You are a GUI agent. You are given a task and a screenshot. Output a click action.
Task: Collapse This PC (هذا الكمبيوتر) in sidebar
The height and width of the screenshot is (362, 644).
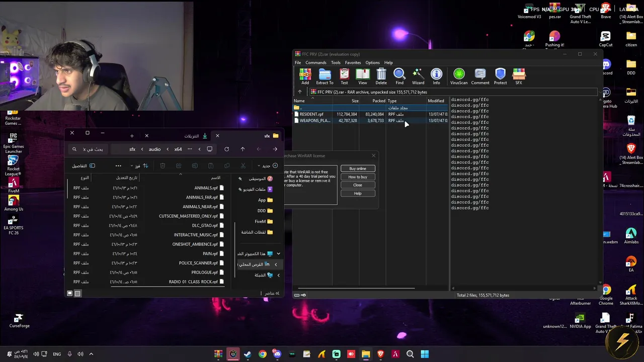point(278,254)
